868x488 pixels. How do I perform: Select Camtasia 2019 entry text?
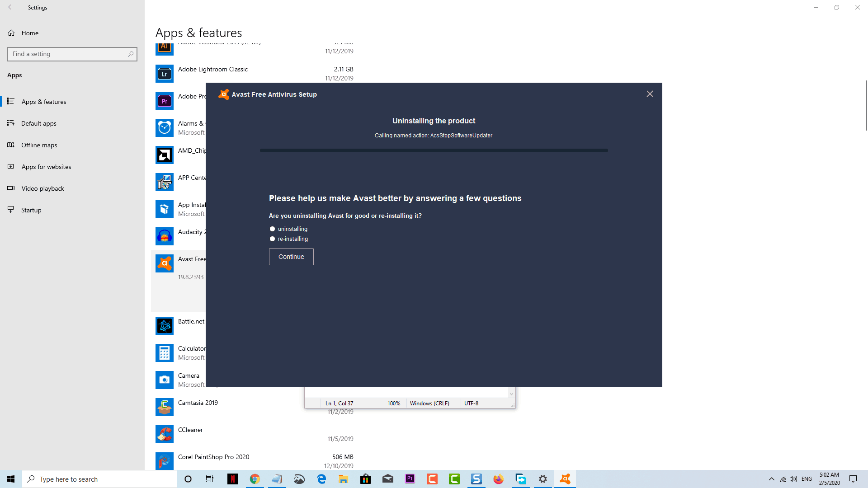(198, 403)
